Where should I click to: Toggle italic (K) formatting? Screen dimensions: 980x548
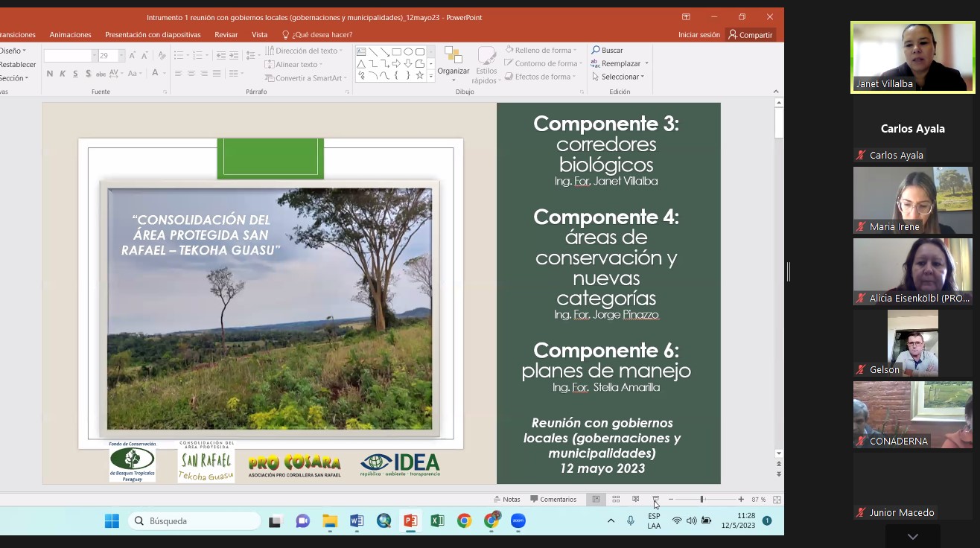(63, 73)
